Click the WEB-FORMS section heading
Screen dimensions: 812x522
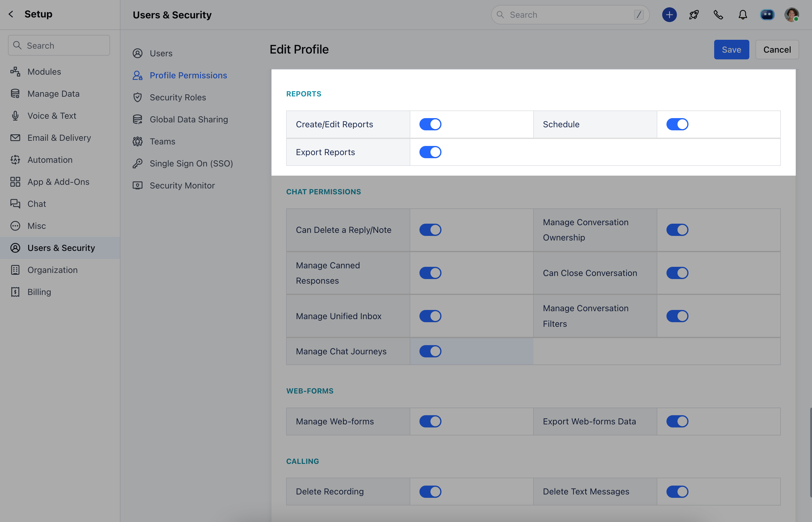coord(310,391)
